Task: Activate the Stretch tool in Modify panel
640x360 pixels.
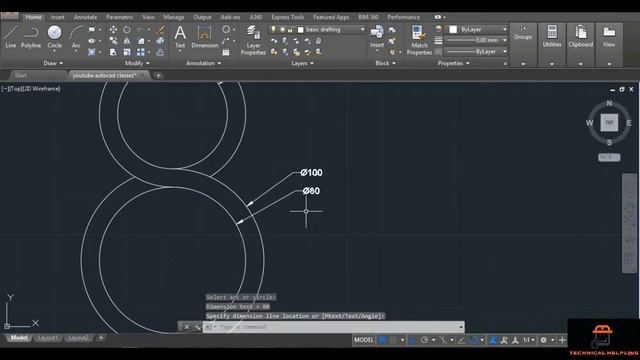Action: [x=113, y=52]
